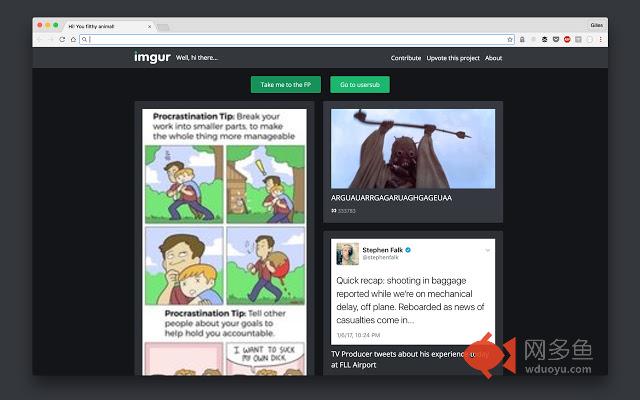Screen dimensions: 640x400
Task: Click the search magnifier in address bar
Action: tap(84, 40)
